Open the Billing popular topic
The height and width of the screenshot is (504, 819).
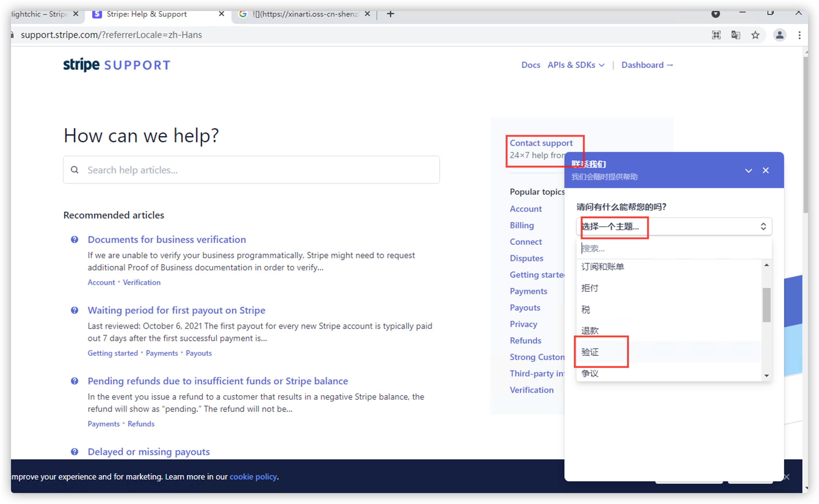point(522,225)
